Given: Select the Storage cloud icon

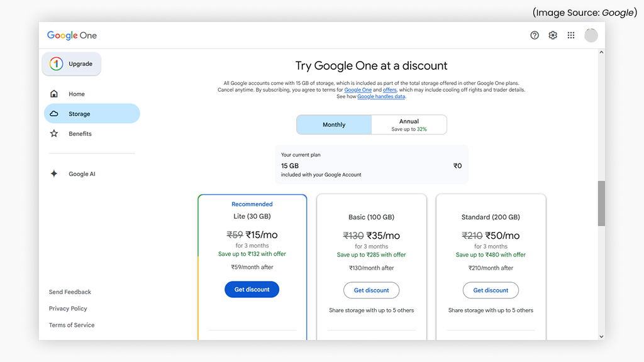Looking at the screenshot, I should [x=54, y=114].
